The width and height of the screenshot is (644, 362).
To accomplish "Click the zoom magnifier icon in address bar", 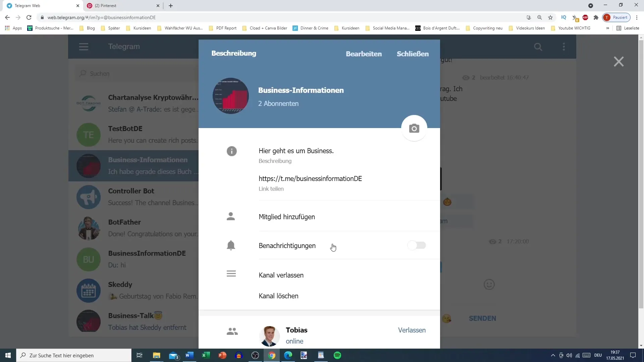I will pyautogui.click(x=540, y=17).
